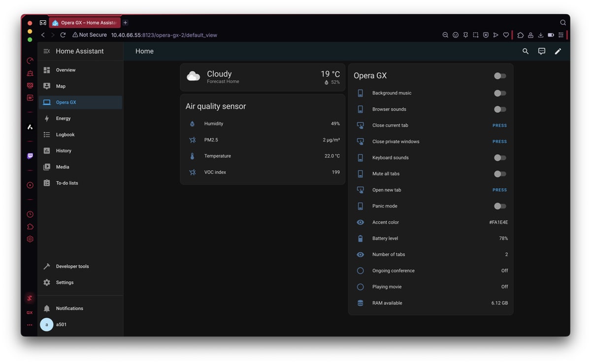This screenshot has height=364, width=591.
Task: Turn on Mute all tabs
Action: [500, 174]
